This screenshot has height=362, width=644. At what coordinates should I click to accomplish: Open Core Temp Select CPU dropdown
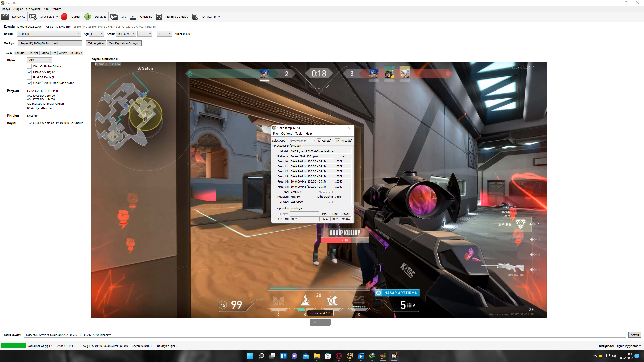click(x=303, y=141)
